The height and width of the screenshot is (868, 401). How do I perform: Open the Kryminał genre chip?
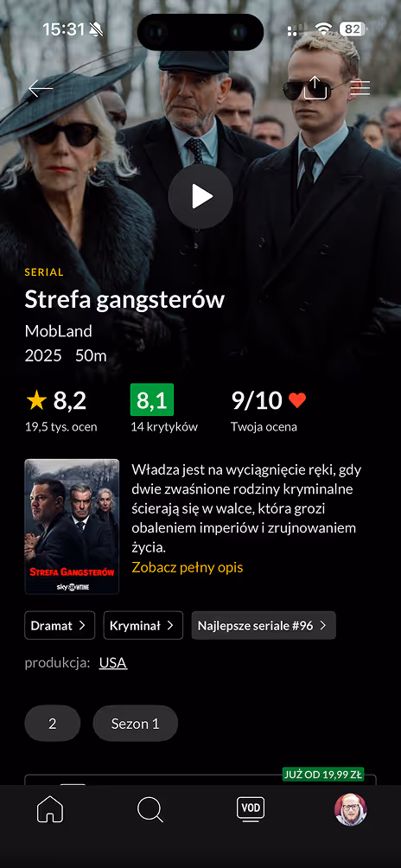pos(143,626)
